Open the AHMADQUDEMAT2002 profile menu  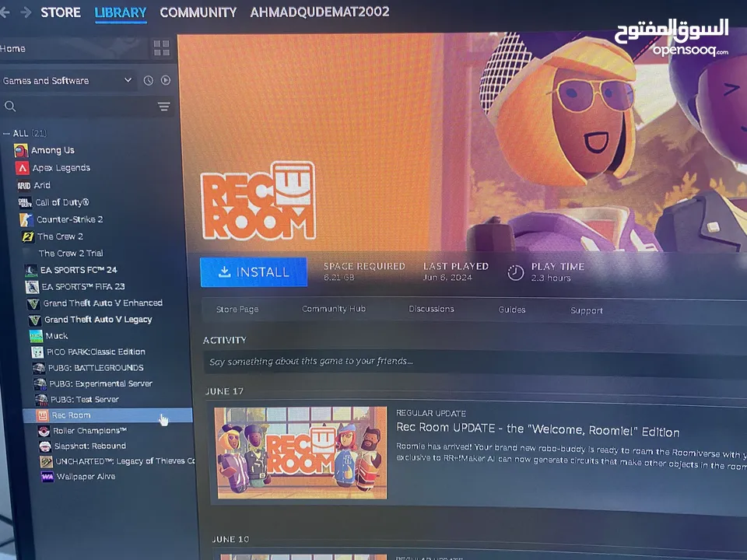320,12
